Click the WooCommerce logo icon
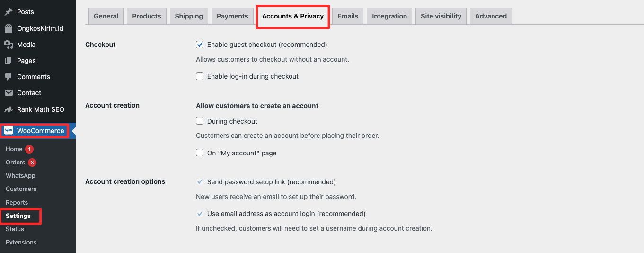 9,131
